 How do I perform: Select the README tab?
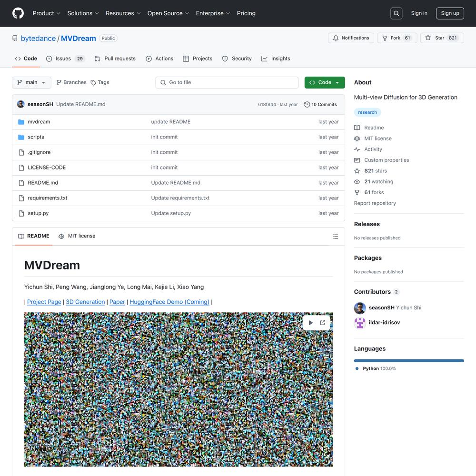pyautogui.click(x=34, y=236)
